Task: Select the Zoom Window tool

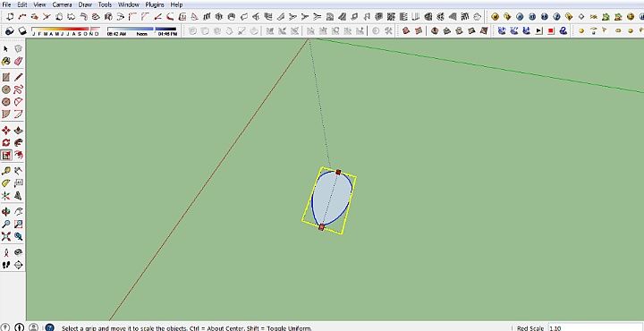Action: pos(18,225)
